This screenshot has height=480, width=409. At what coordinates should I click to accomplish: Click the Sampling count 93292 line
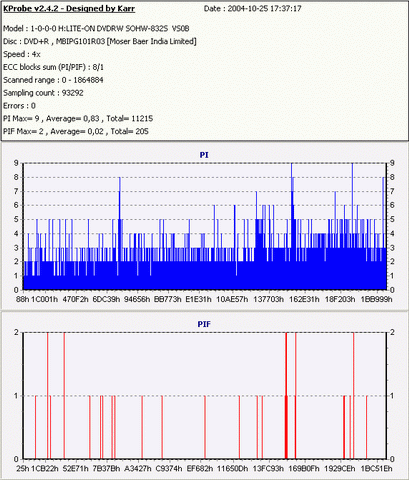[x=43, y=93]
